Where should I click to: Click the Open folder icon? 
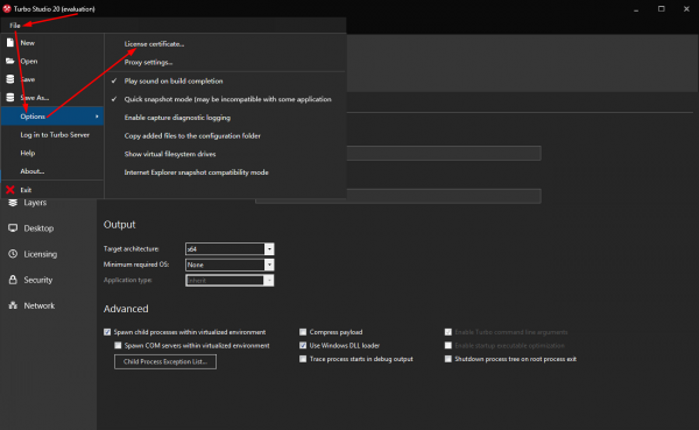tap(10, 61)
